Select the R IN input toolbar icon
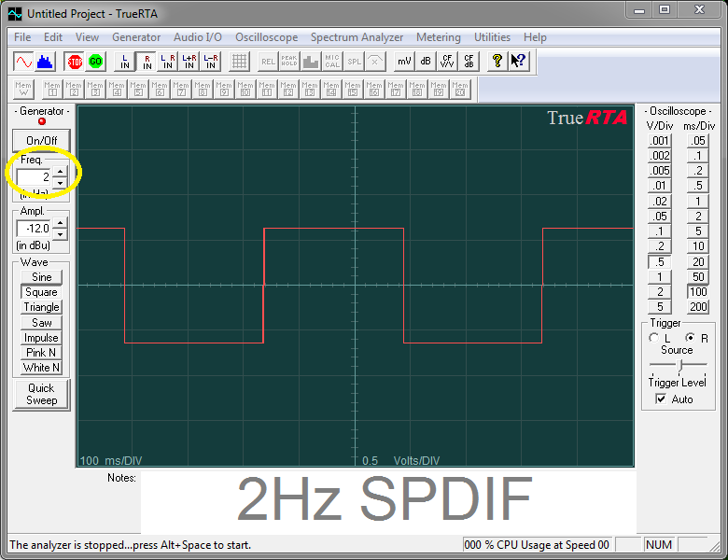The image size is (728, 560). coord(147,62)
